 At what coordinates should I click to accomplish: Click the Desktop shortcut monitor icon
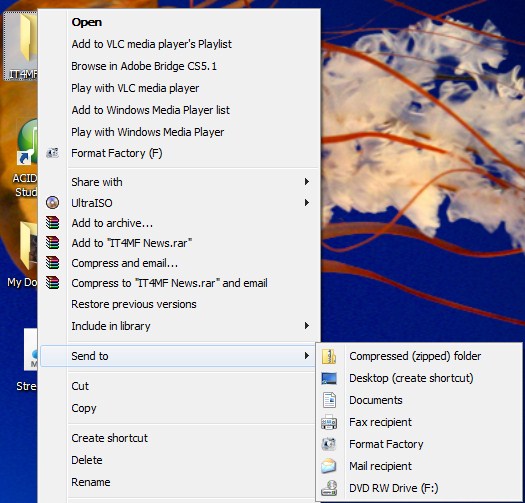[329, 378]
